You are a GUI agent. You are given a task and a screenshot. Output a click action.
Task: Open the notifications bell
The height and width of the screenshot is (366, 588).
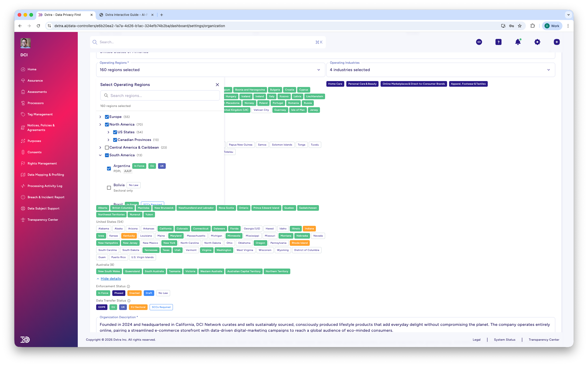(x=517, y=42)
